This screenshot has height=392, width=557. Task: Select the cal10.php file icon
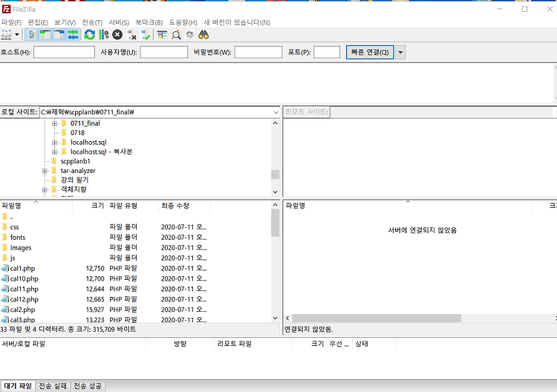[x=5, y=278]
